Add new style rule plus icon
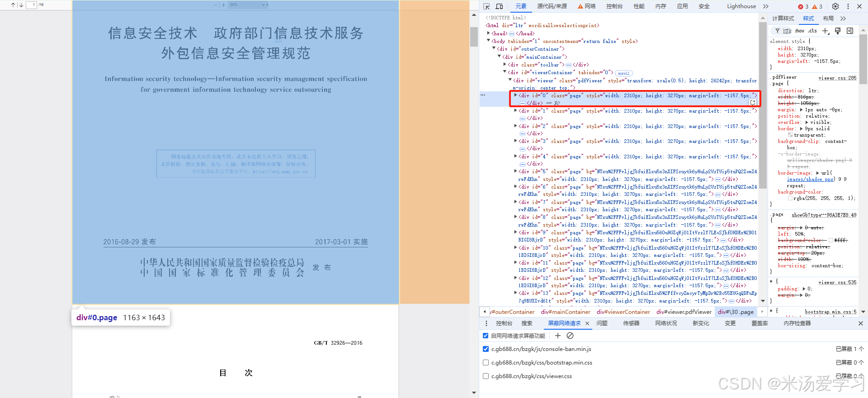This screenshot has height=398, width=868. tap(826, 31)
